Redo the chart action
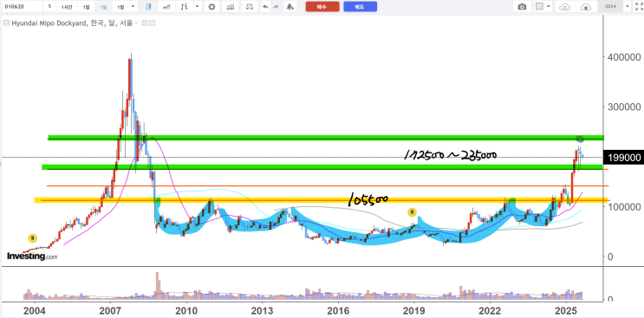The image size is (644, 318). point(276,7)
